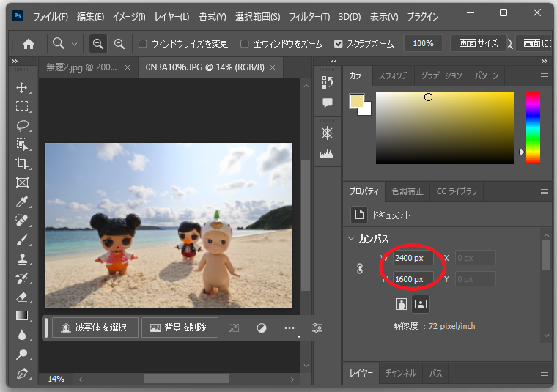The image size is (557, 392).
Task: Open the Color panel options menu
Action: (x=545, y=76)
